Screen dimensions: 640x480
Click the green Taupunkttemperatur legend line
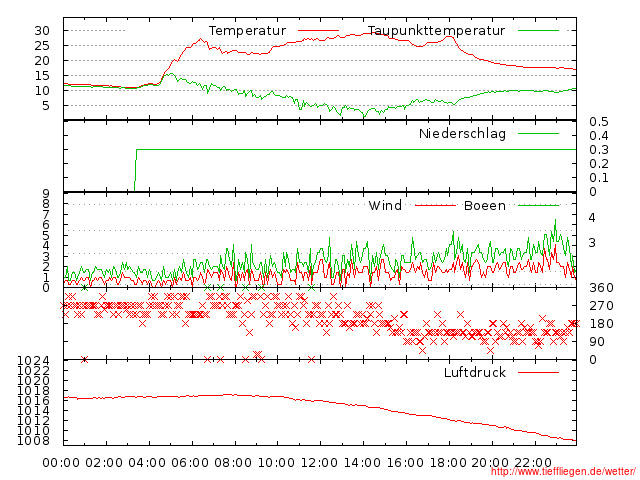pyautogui.click(x=538, y=31)
